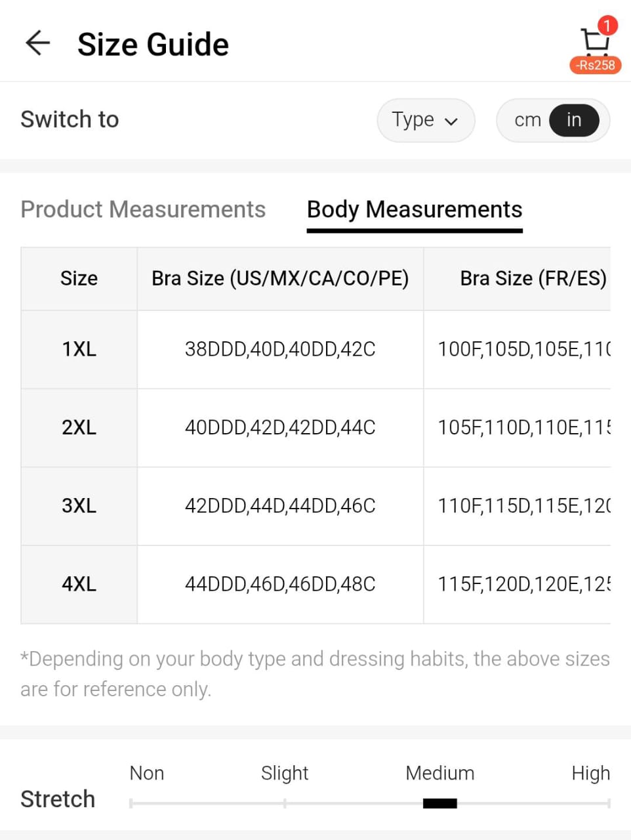Open the shopping cart icon
This screenshot has height=840, width=631.
(x=594, y=42)
